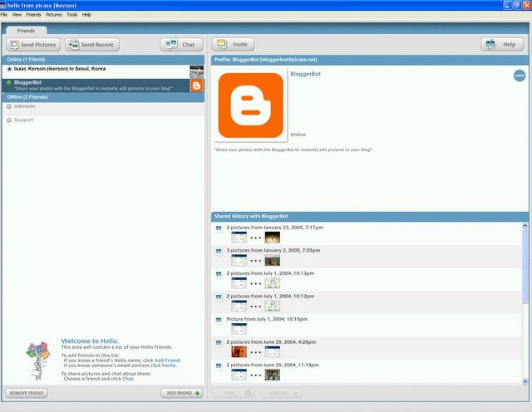Click the history icon for July 1, 10:13pm
Image resolution: width=532 pixels, height=412 pixels.
tap(219, 275)
